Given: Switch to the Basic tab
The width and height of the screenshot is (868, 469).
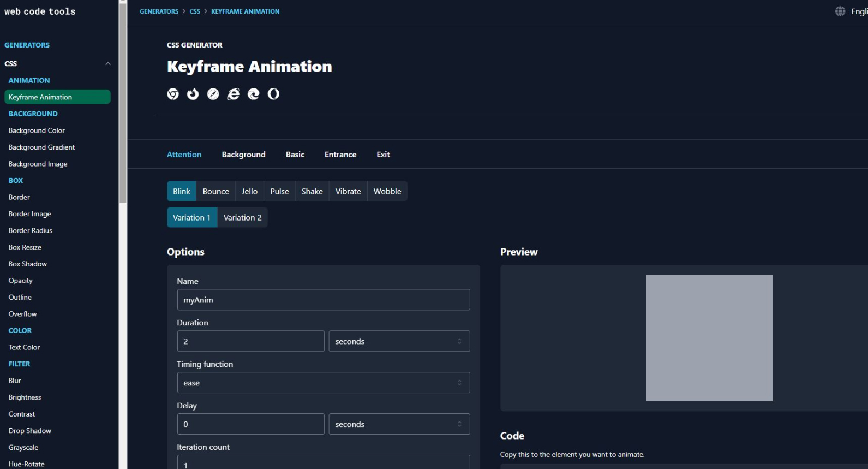Looking at the screenshot, I should tap(295, 155).
